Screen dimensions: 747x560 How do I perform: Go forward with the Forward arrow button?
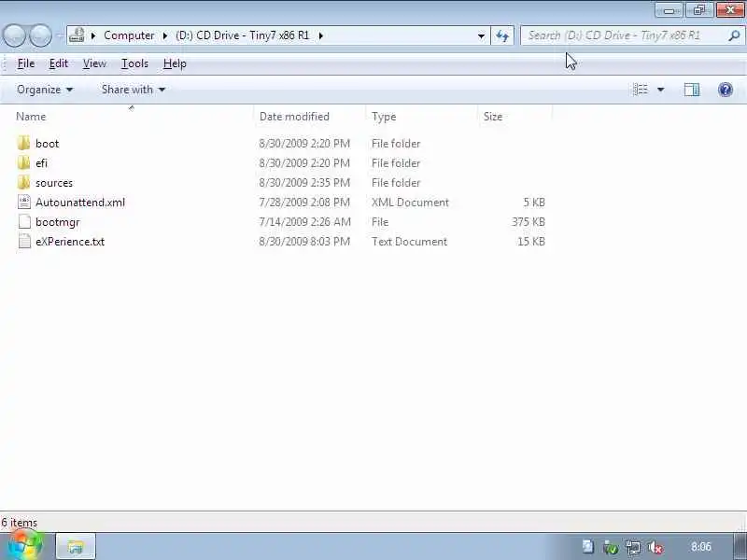click(x=41, y=35)
